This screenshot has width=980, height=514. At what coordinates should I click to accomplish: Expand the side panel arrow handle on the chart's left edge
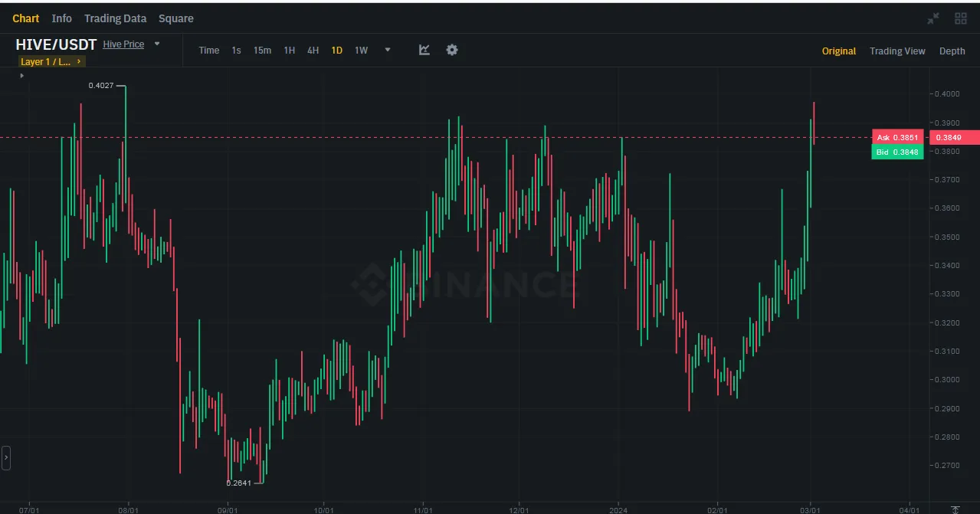pyautogui.click(x=5, y=457)
